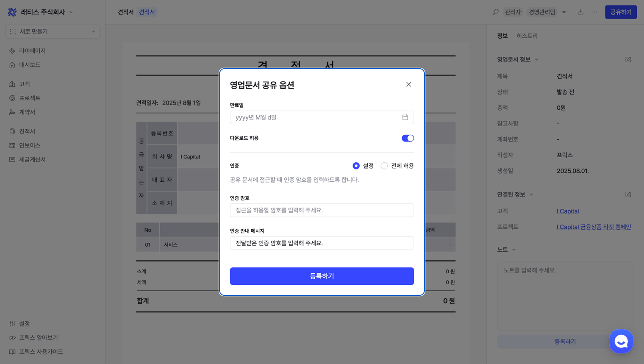
Task: Click the 프릭스 사용가이드 book icon
Action: [x=12, y=352]
